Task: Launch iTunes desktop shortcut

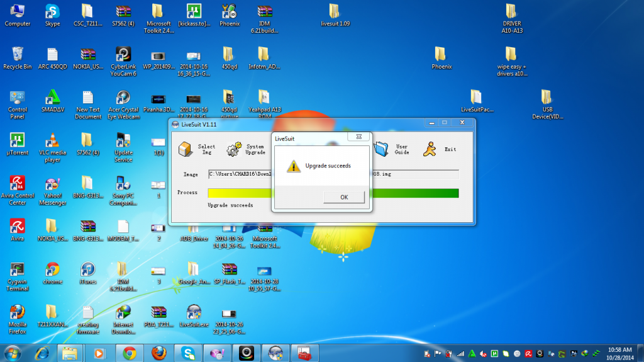Action: pyautogui.click(x=87, y=273)
